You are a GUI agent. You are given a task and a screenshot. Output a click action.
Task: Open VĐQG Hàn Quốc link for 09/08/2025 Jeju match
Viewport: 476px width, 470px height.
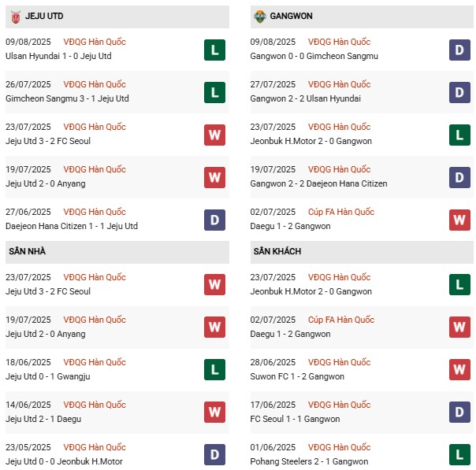point(94,42)
